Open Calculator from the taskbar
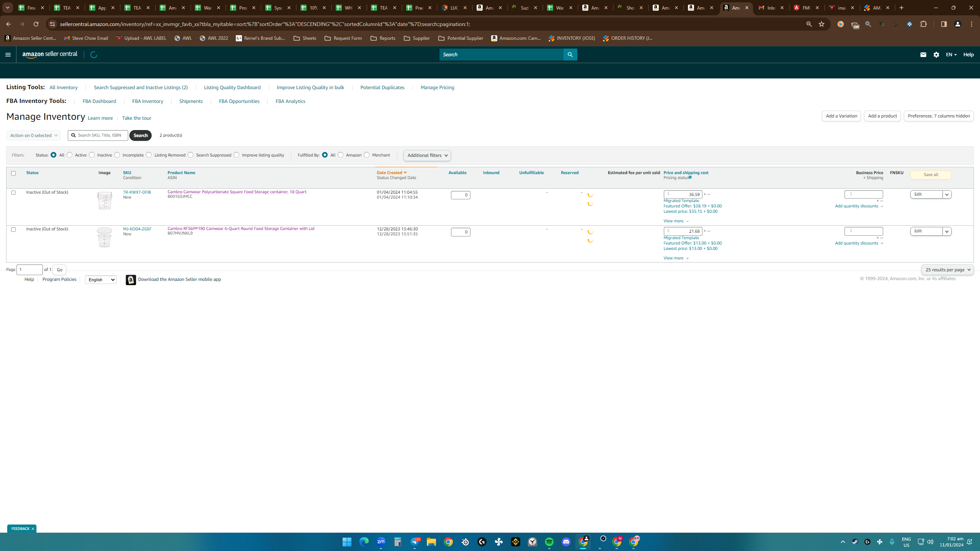The image size is (980, 551). point(398,542)
